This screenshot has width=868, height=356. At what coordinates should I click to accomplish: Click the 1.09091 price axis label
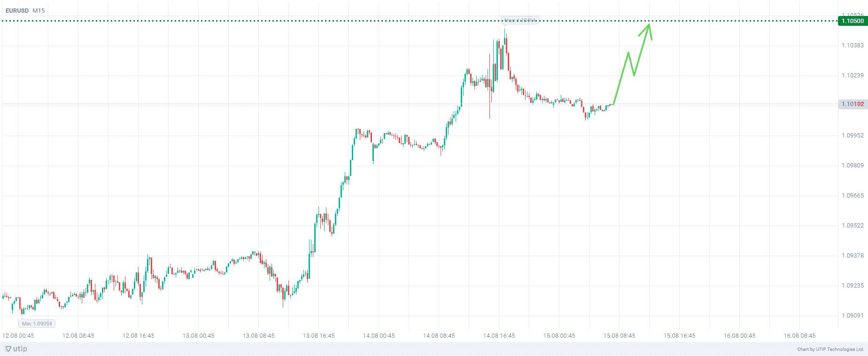(x=852, y=316)
